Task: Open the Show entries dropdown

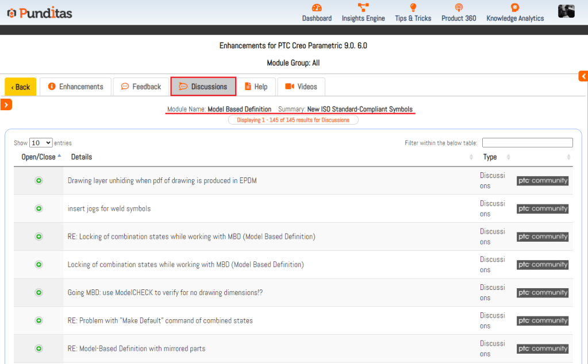Action: coord(41,143)
